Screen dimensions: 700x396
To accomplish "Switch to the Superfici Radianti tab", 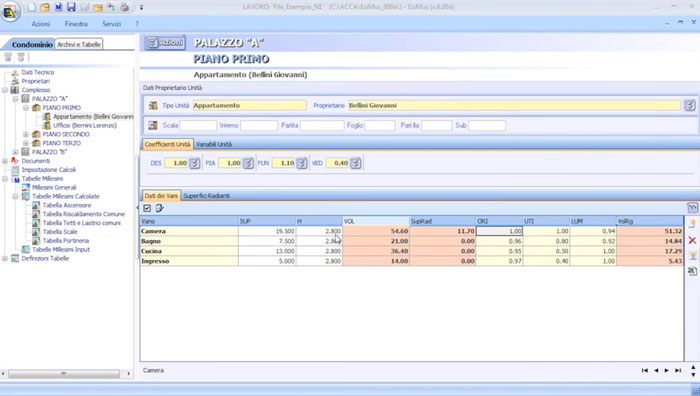I will (x=207, y=196).
